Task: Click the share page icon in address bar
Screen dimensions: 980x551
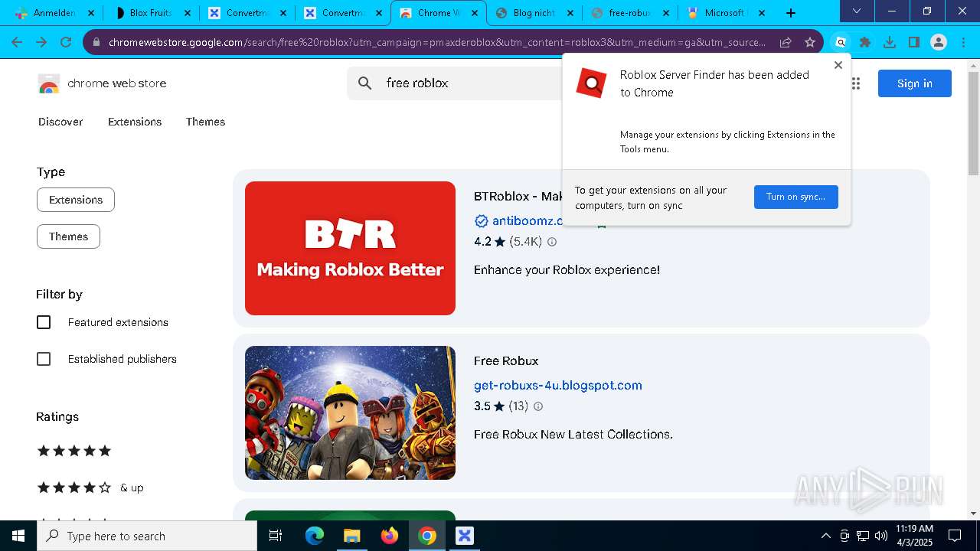Action: (x=786, y=42)
